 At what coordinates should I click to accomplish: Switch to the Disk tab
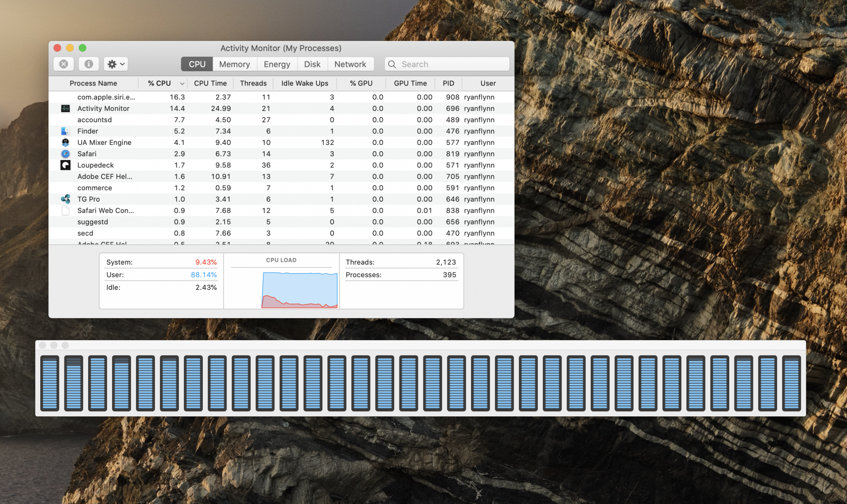point(312,64)
